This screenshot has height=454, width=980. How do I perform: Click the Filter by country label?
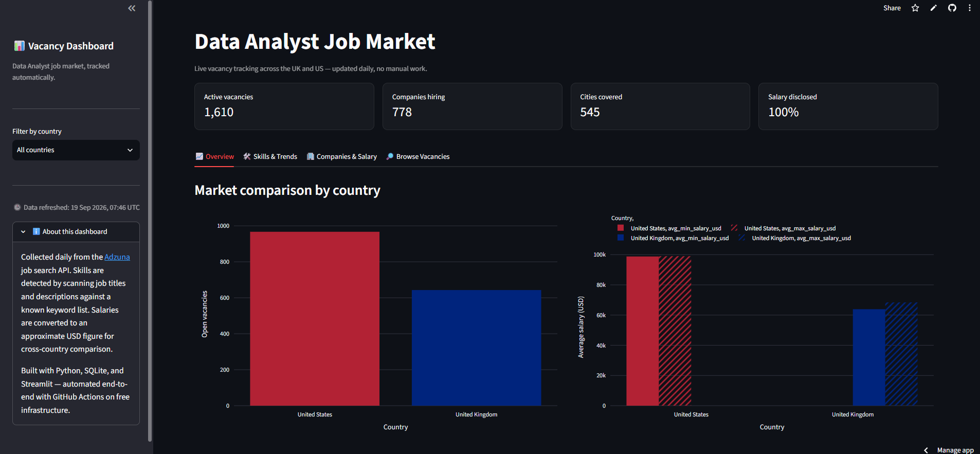pyautogui.click(x=37, y=132)
